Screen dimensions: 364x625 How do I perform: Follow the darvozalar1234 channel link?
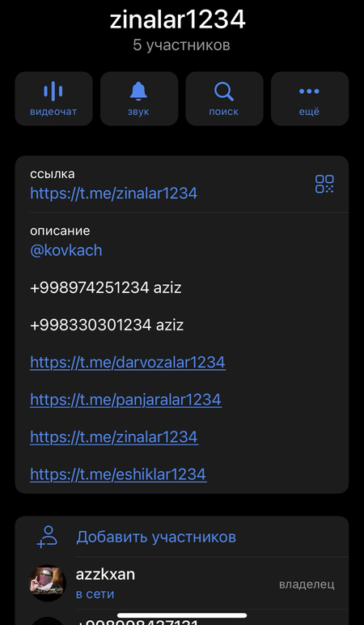[128, 363]
